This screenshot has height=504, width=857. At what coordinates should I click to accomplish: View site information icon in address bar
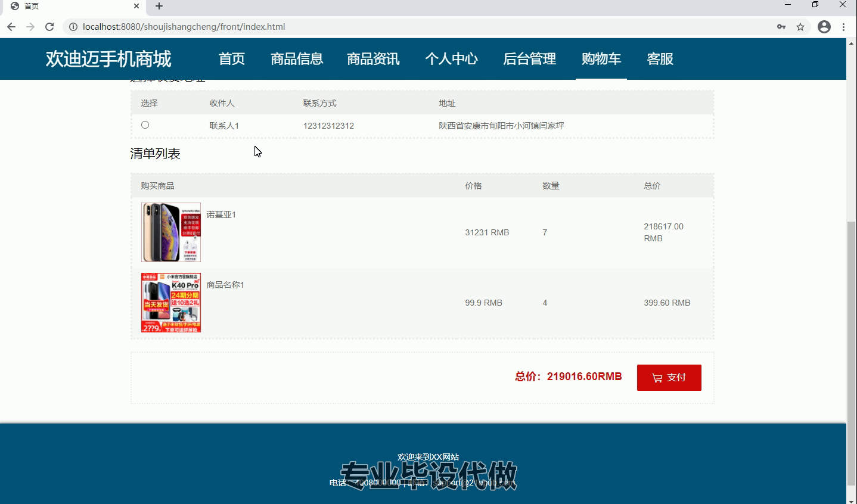pyautogui.click(x=73, y=27)
